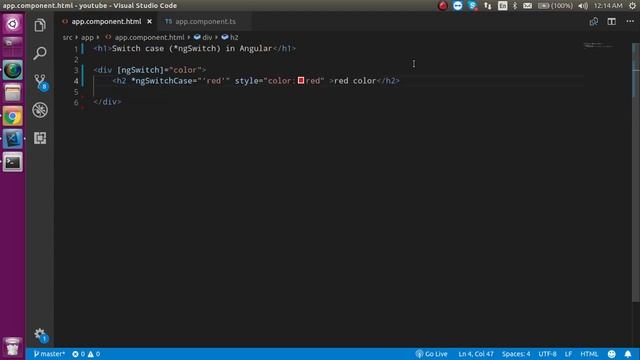This screenshot has width=640, height=360.
Task: Open the system volume indicator
Action: coord(583,6)
